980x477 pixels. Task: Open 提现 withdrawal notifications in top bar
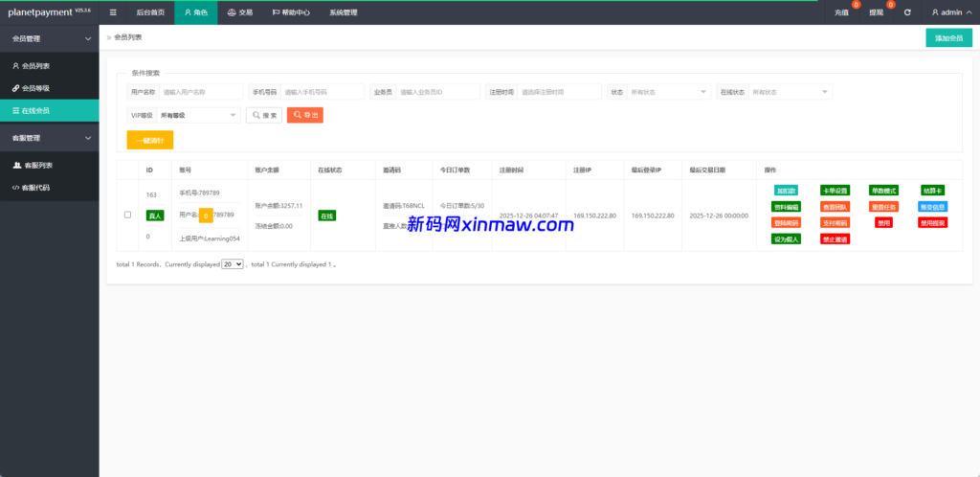tap(877, 12)
